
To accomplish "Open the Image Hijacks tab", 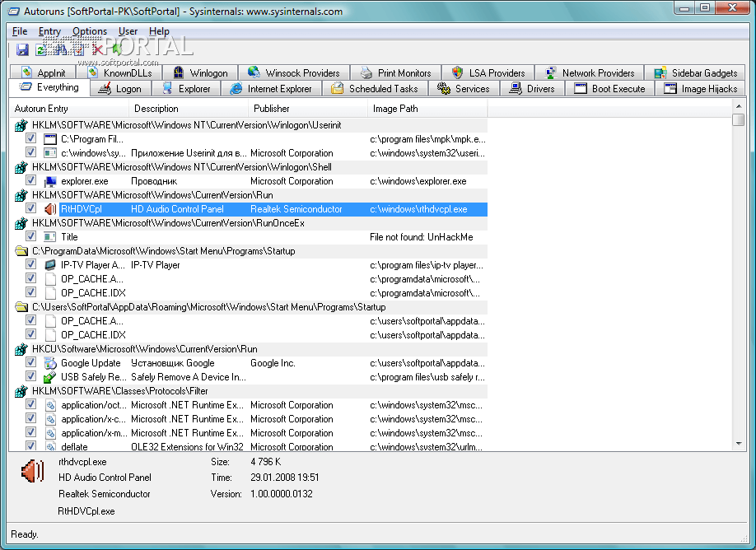I will pos(700,89).
